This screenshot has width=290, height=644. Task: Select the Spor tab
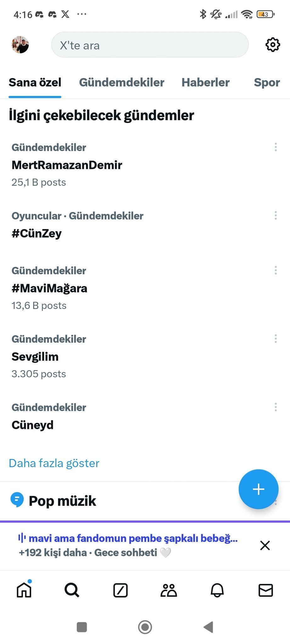(266, 82)
